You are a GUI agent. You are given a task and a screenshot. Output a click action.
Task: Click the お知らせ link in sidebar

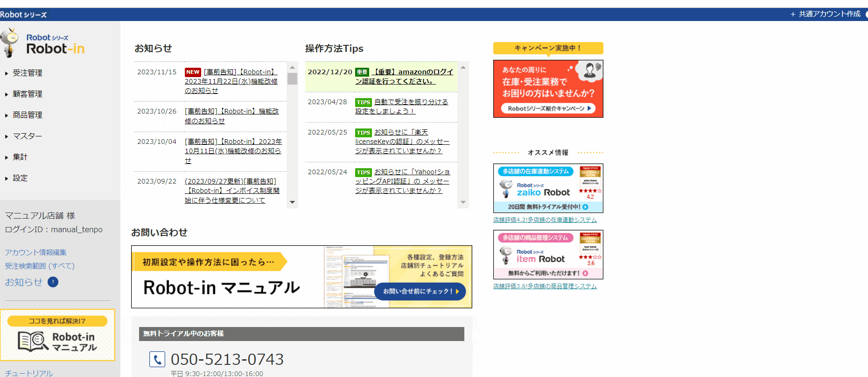(23, 282)
